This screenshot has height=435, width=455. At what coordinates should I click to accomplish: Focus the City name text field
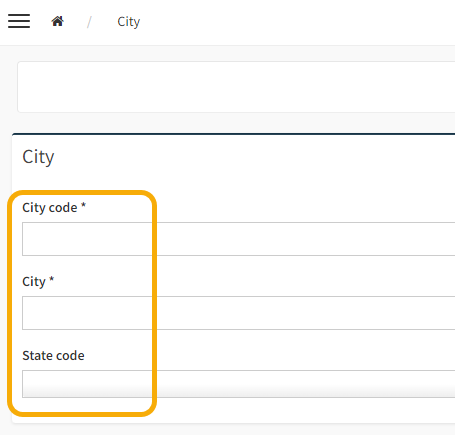(x=239, y=313)
